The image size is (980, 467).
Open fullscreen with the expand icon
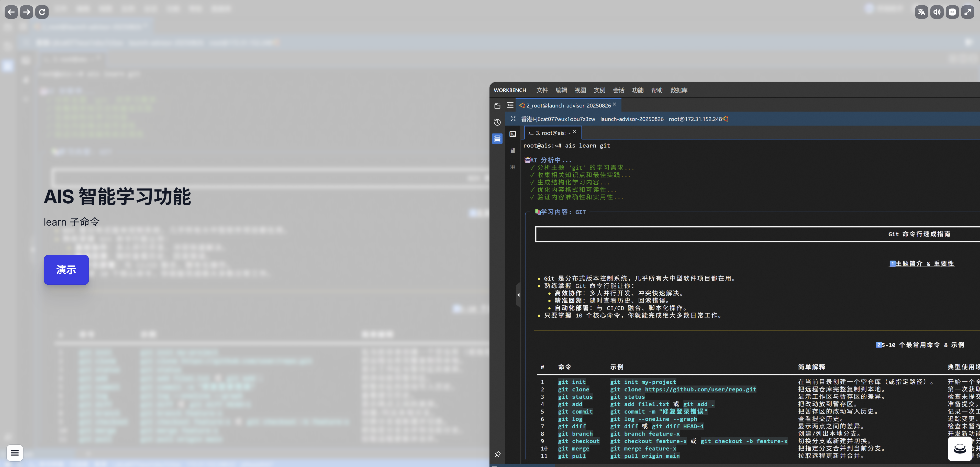(967, 12)
